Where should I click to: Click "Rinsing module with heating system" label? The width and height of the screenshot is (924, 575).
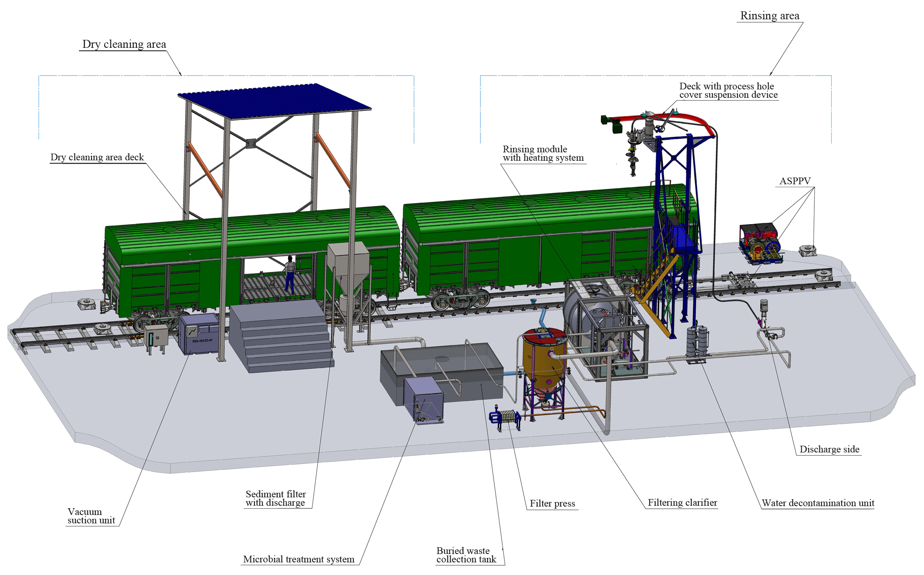pos(543,154)
